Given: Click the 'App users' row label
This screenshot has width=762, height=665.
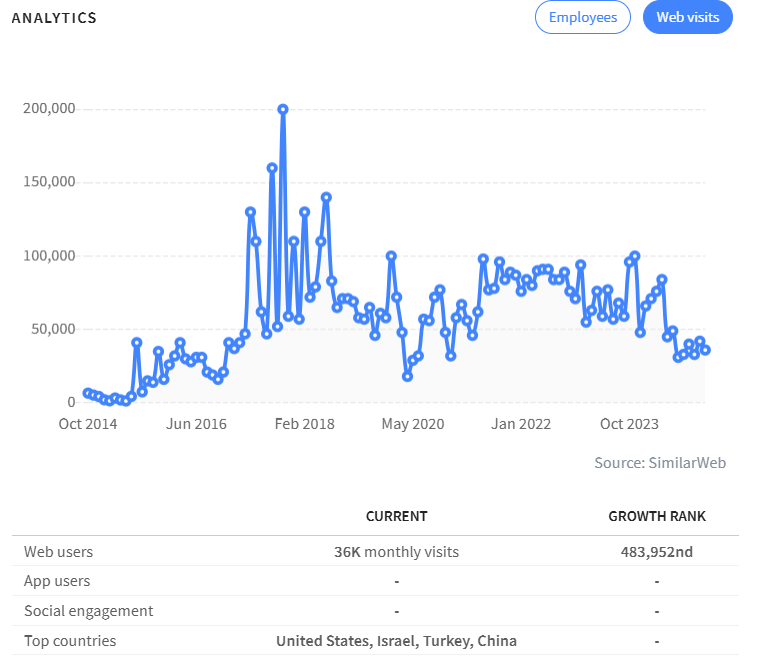Looking at the screenshot, I should [x=57, y=581].
